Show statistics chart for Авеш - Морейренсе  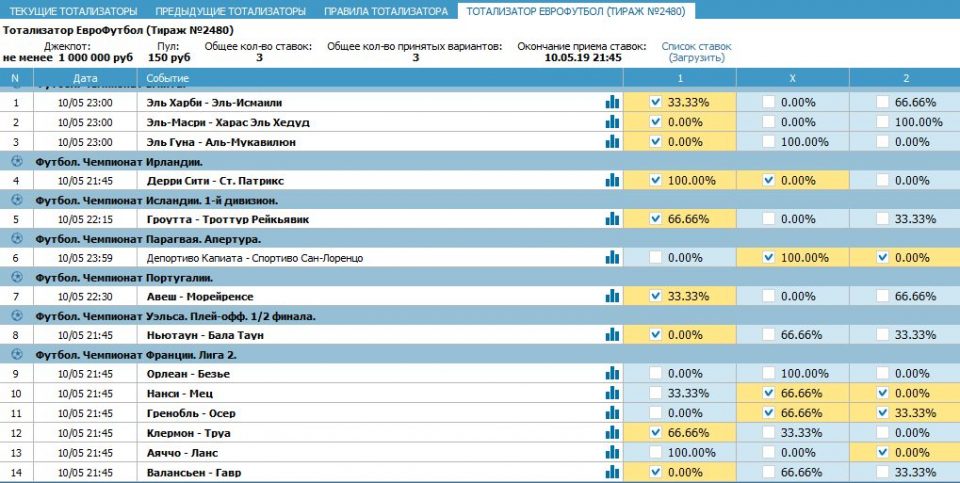tap(611, 296)
